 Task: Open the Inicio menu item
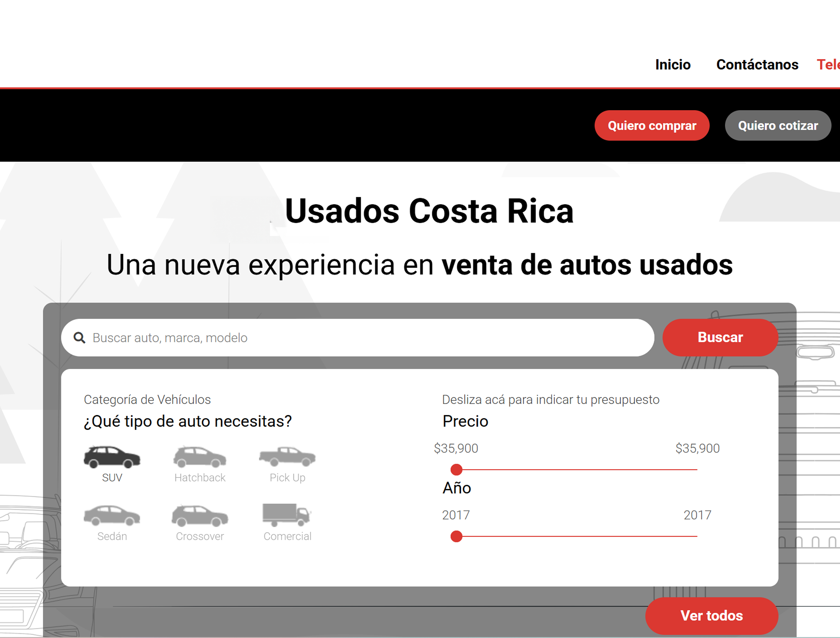[673, 65]
